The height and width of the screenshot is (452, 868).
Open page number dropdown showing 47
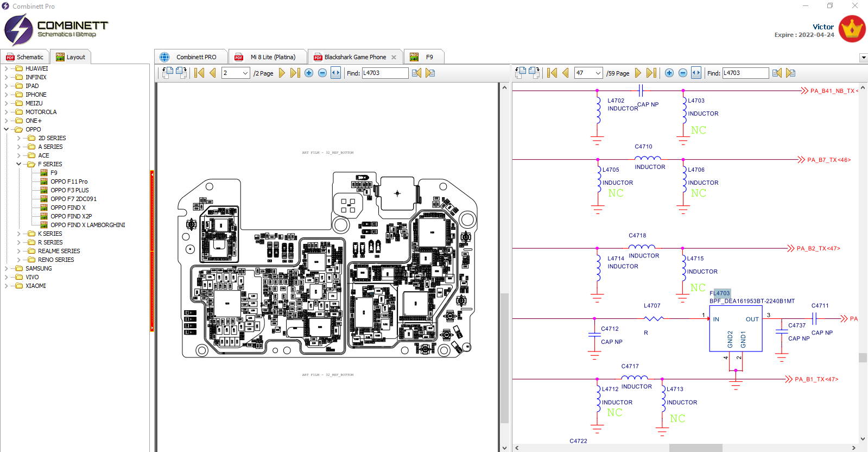coord(598,73)
